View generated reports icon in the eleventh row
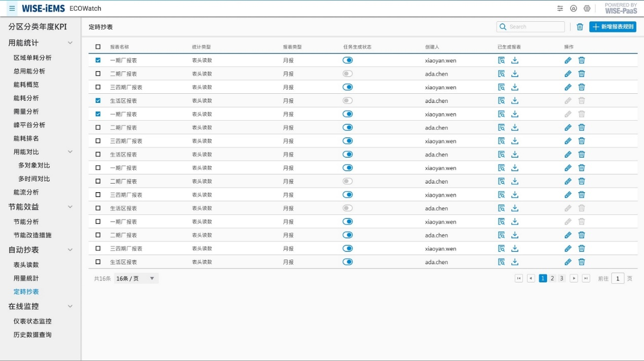The image size is (644, 361). tap(502, 195)
